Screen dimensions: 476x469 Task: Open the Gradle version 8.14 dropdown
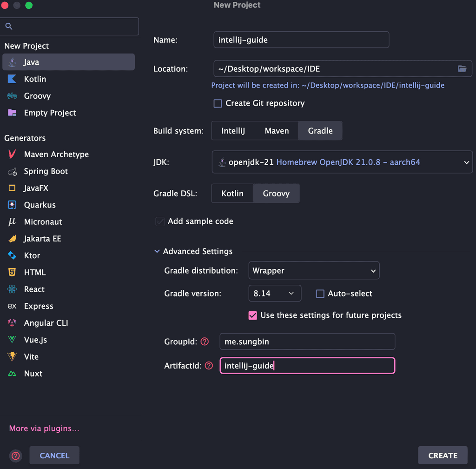coord(275,294)
